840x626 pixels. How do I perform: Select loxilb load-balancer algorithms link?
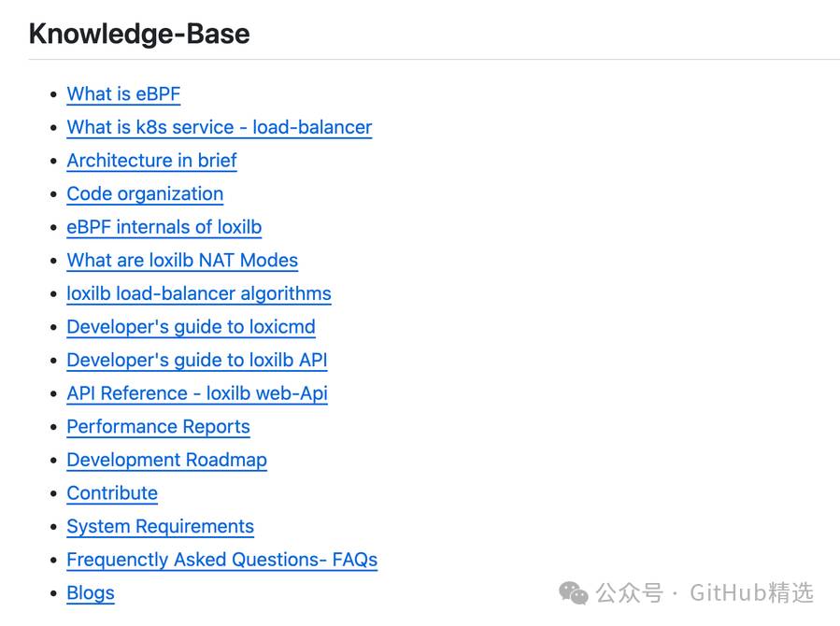point(199,293)
